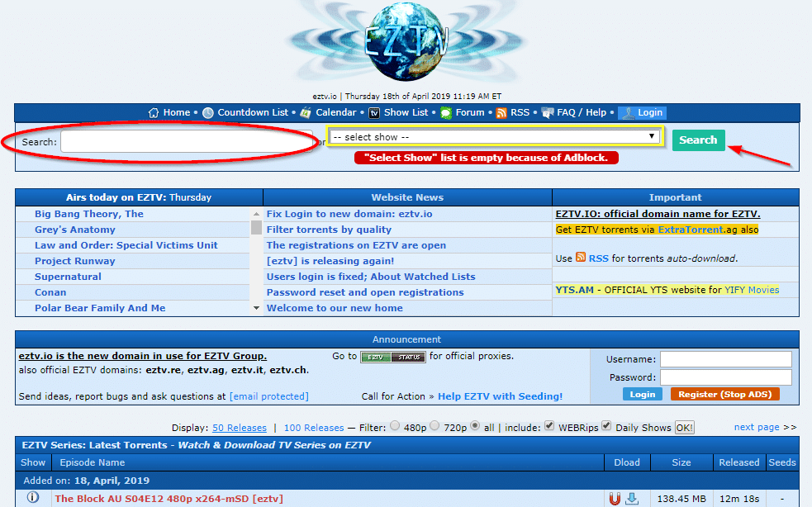The image size is (812, 507).
Task: Click the EZTV Status badge image
Action: click(x=393, y=357)
